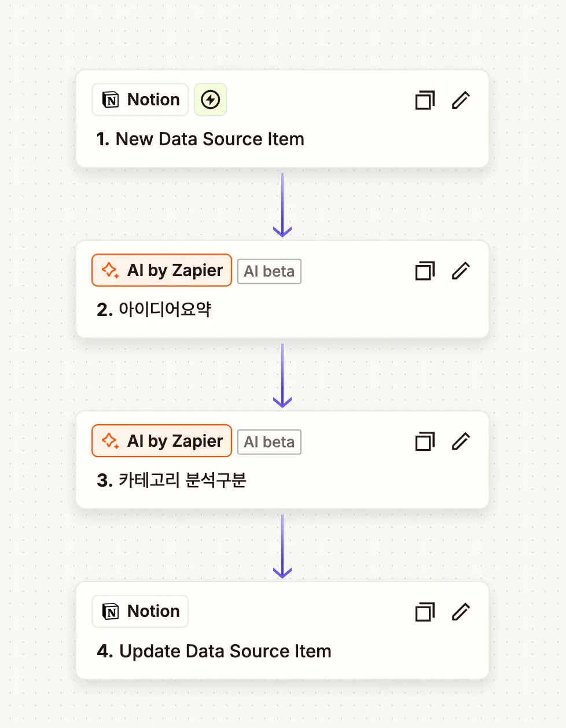Duplicate the Update Data Source Item step
The width and height of the screenshot is (566, 728).
(x=425, y=612)
